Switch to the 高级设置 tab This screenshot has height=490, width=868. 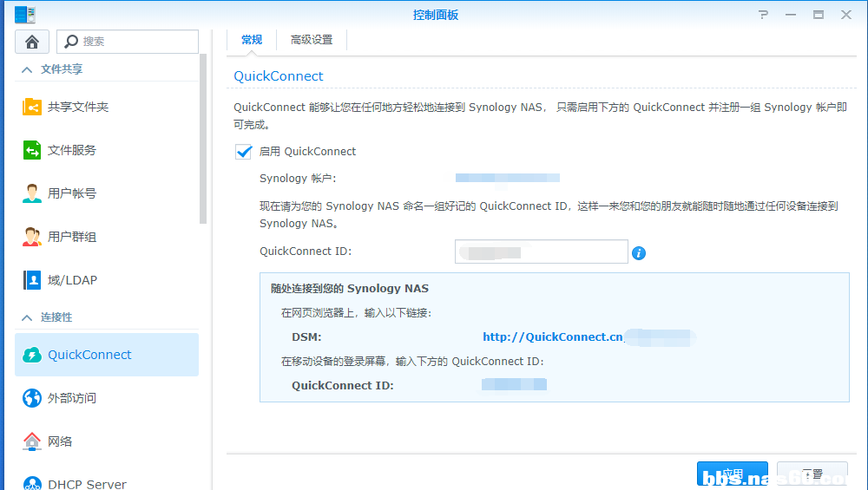[312, 40]
